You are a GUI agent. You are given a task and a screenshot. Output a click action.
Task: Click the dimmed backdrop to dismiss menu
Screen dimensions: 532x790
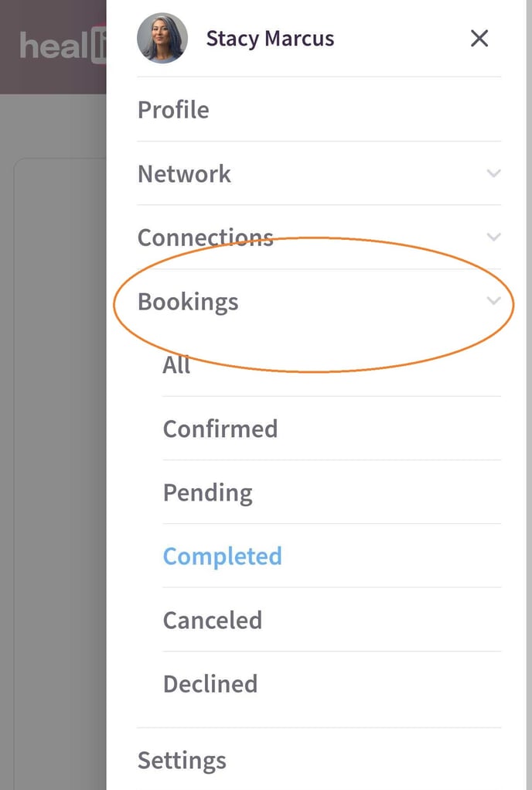click(53, 464)
